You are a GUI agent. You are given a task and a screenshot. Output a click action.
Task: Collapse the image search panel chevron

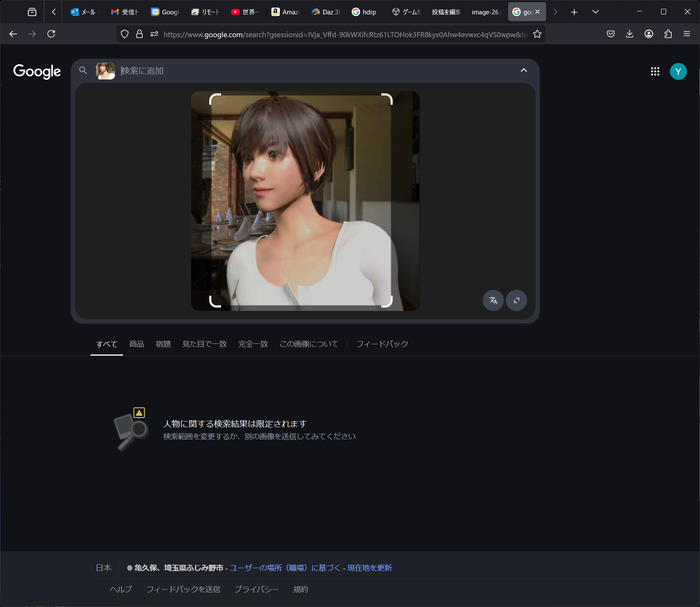pyautogui.click(x=523, y=71)
